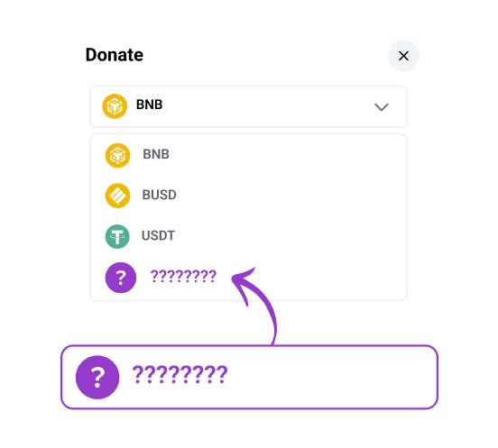Click the large purple question mark icon in the callout

click(x=97, y=378)
